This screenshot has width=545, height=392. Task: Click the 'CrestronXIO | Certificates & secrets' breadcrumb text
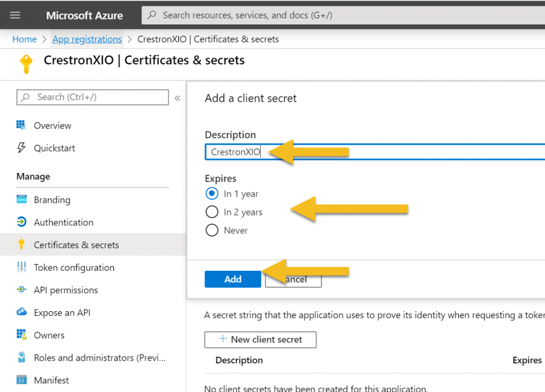pos(208,39)
